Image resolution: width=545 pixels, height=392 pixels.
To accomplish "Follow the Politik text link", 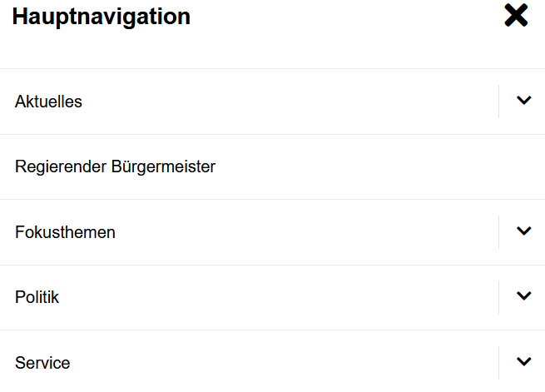I will click(x=37, y=297).
